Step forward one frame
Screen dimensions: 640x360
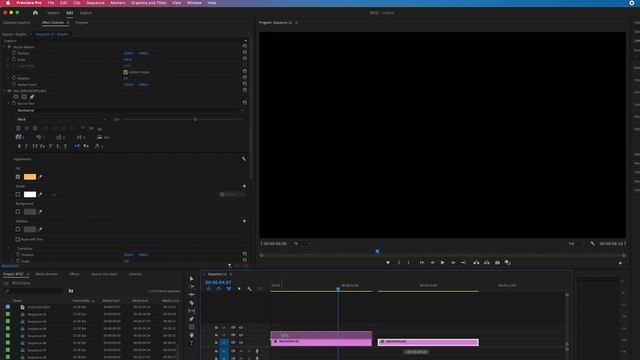pyautogui.click(x=453, y=263)
